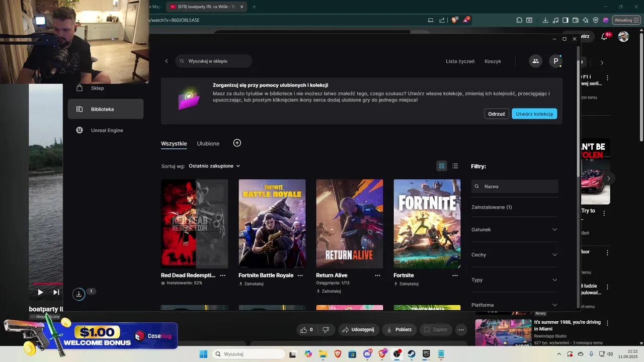Open more actions beside Zapisz on YouTube
The height and width of the screenshot is (362, 644).
461,330
